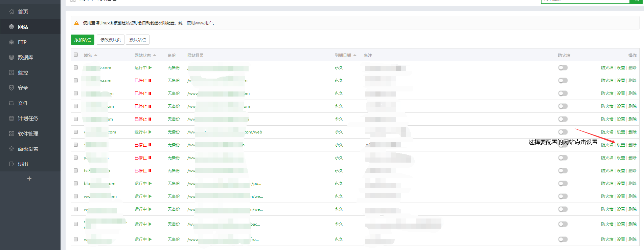Click the plus icon below logout
644x250 pixels.
[29, 179]
